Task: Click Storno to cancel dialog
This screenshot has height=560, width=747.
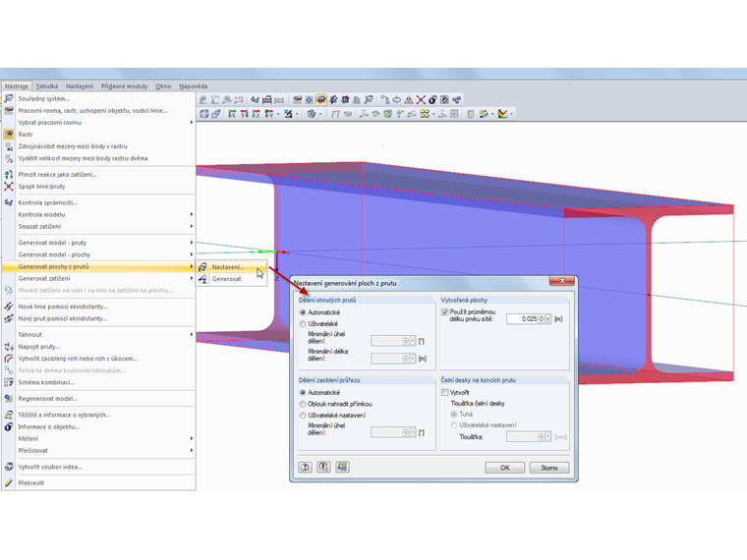Action: (x=549, y=468)
